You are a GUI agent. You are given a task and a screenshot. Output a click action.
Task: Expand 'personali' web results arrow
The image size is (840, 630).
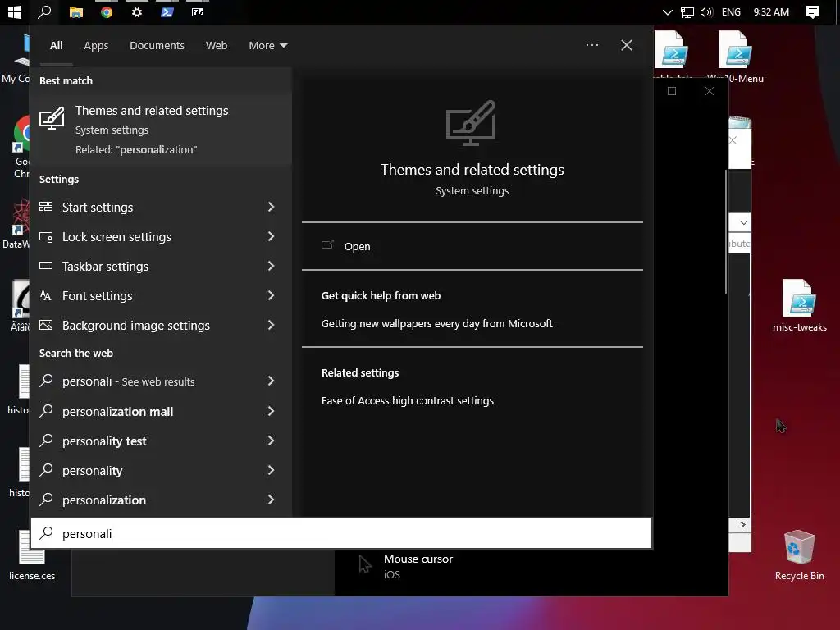pyautogui.click(x=271, y=381)
